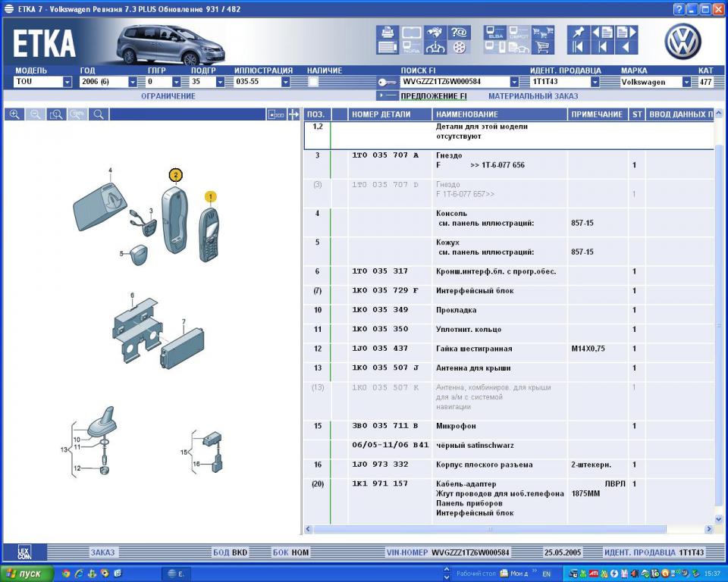This screenshot has width=728, height=582.
Task: Click the ЗАКАЗ status bar button
Action: [102, 552]
